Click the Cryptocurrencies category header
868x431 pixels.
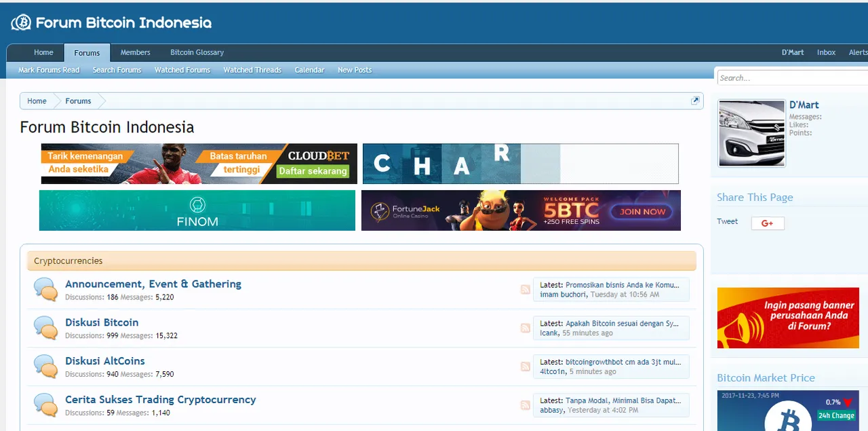(361, 261)
